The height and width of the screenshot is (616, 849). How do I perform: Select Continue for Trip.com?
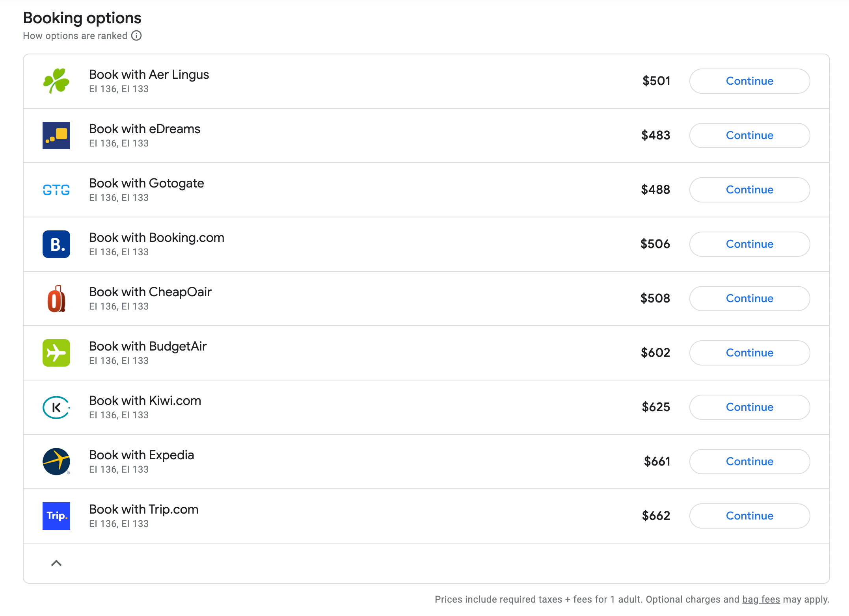click(x=749, y=516)
